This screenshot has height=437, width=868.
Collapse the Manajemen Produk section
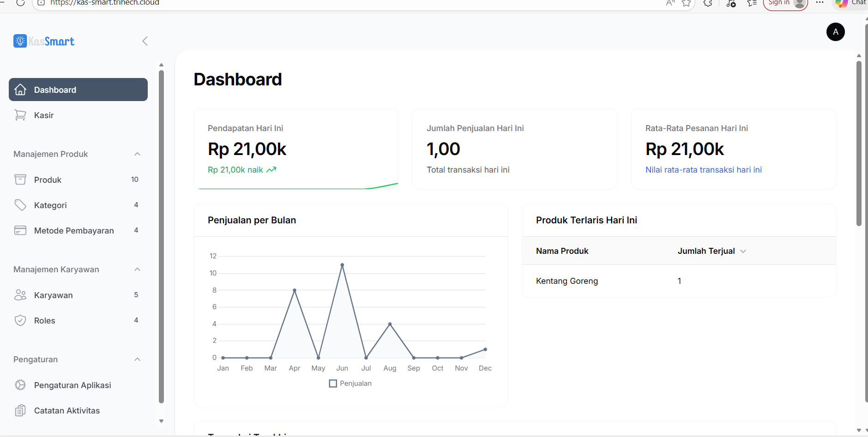tap(137, 154)
